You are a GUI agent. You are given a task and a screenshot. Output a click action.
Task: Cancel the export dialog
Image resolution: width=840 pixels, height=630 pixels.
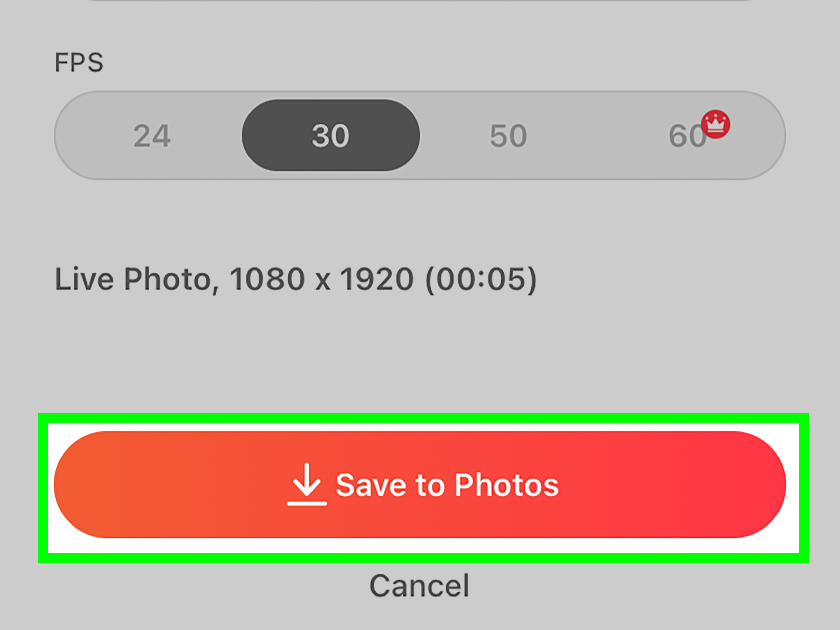[419, 586]
